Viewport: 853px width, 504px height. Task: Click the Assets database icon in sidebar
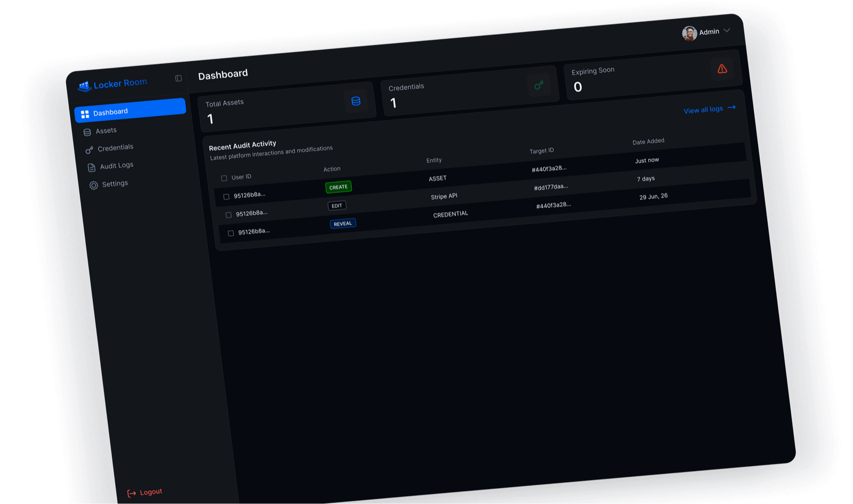pyautogui.click(x=87, y=132)
